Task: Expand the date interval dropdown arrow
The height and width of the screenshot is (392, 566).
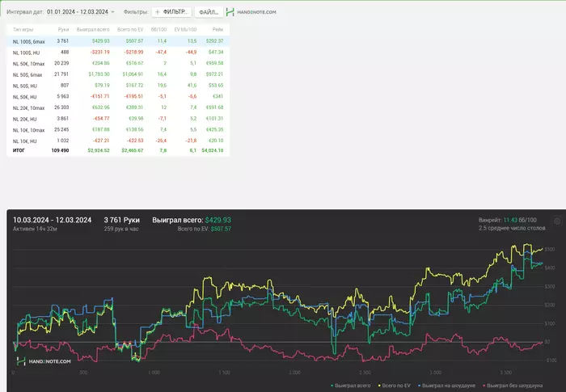Action: pyautogui.click(x=112, y=13)
